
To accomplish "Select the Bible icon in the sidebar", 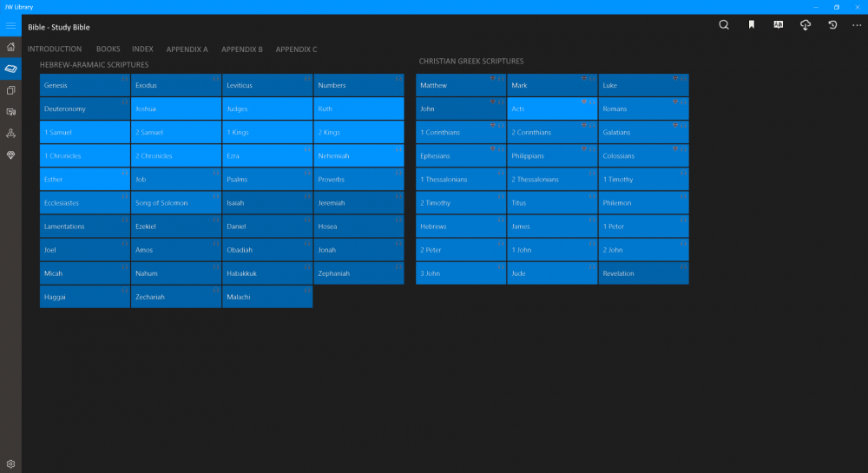I will click(10, 69).
